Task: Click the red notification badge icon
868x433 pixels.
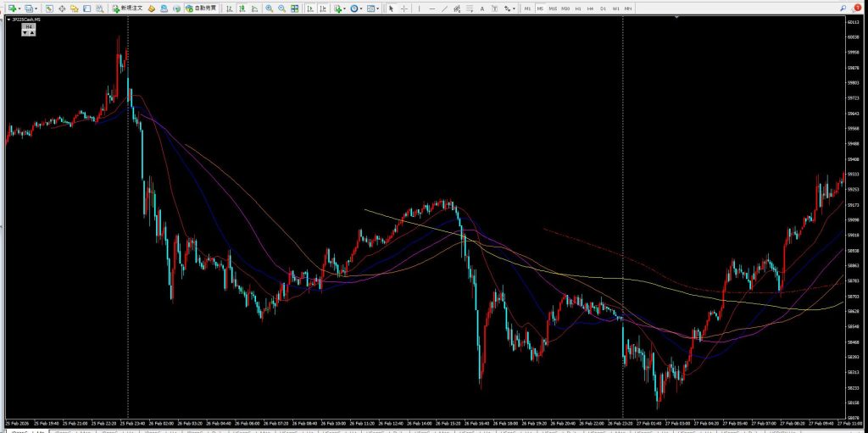Action: click(857, 8)
